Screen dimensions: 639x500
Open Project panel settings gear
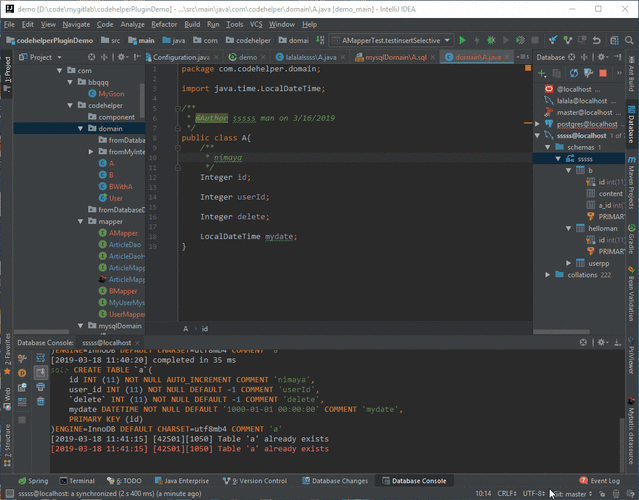pos(121,57)
